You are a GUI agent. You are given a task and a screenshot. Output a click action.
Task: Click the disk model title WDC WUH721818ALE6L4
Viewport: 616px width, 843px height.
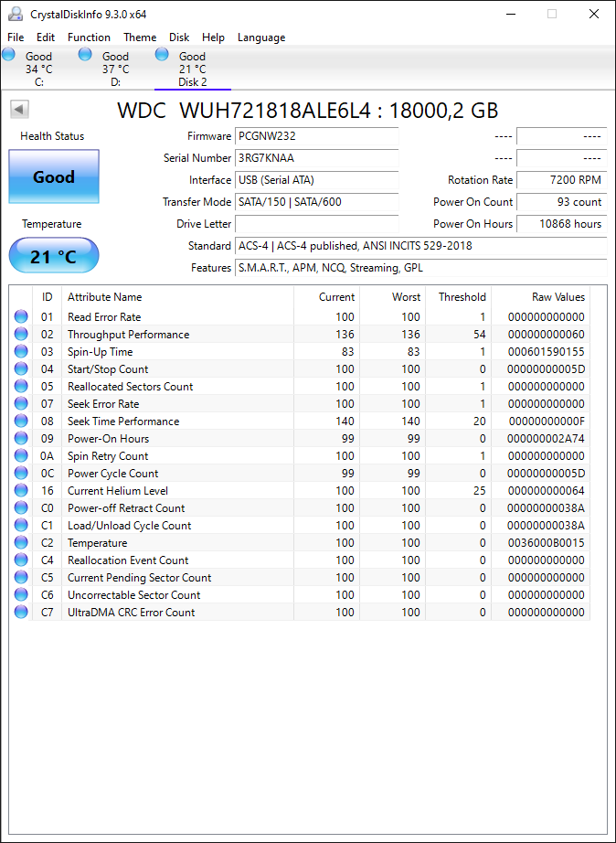[x=245, y=111]
